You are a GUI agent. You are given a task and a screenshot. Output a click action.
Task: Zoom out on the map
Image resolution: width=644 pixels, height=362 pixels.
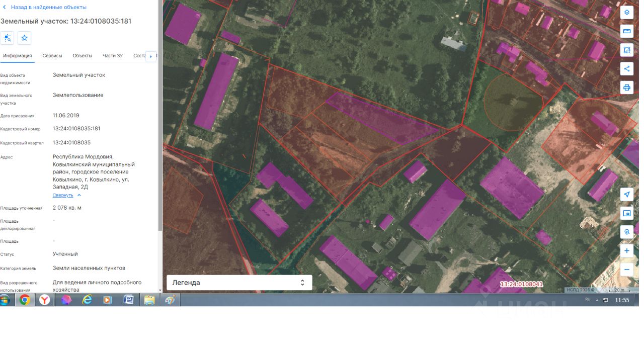pos(627,269)
